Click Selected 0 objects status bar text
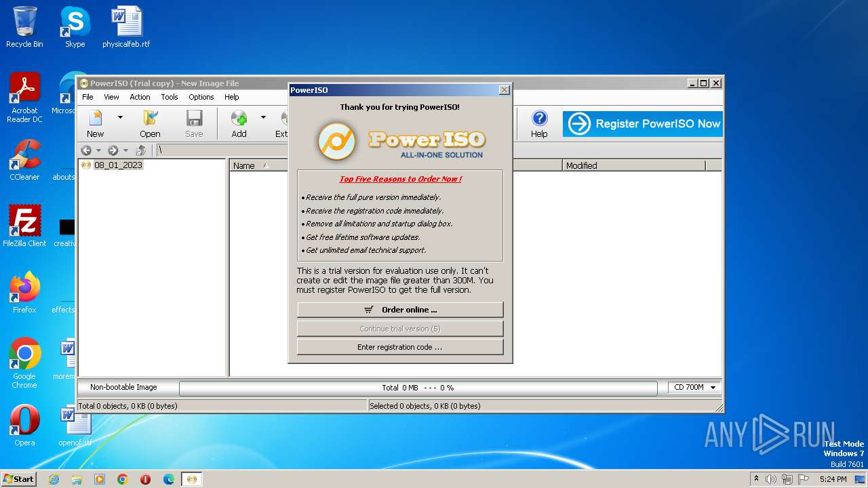868x488 pixels. click(x=425, y=406)
